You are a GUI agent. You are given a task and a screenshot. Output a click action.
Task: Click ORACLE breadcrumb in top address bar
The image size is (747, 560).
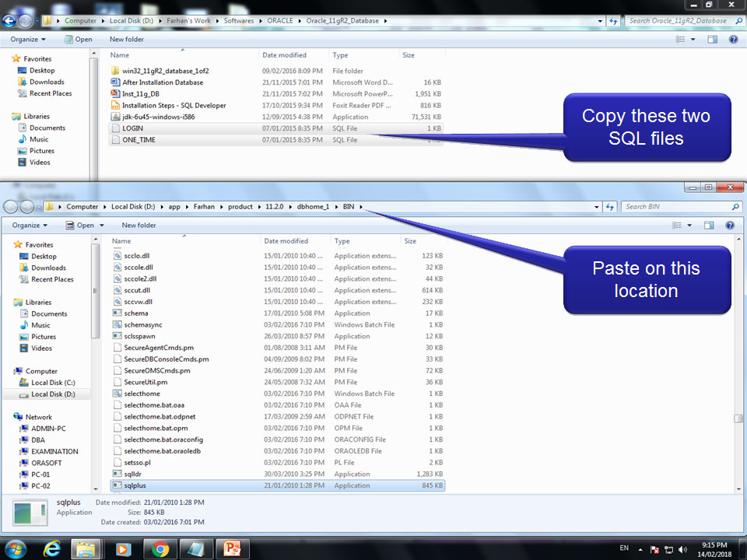[280, 21]
